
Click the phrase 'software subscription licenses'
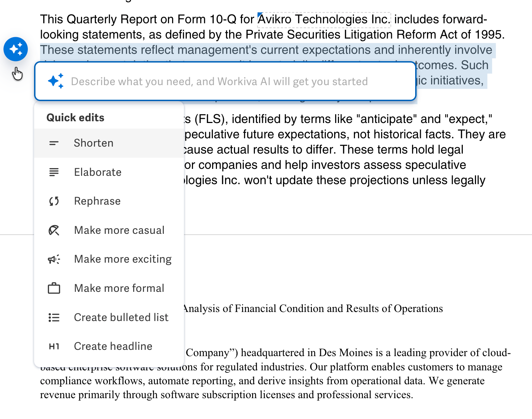pyautogui.click(x=227, y=395)
